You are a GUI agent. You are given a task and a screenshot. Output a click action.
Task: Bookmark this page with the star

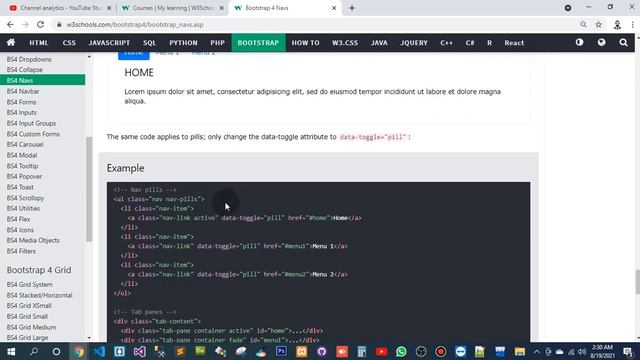click(x=598, y=24)
